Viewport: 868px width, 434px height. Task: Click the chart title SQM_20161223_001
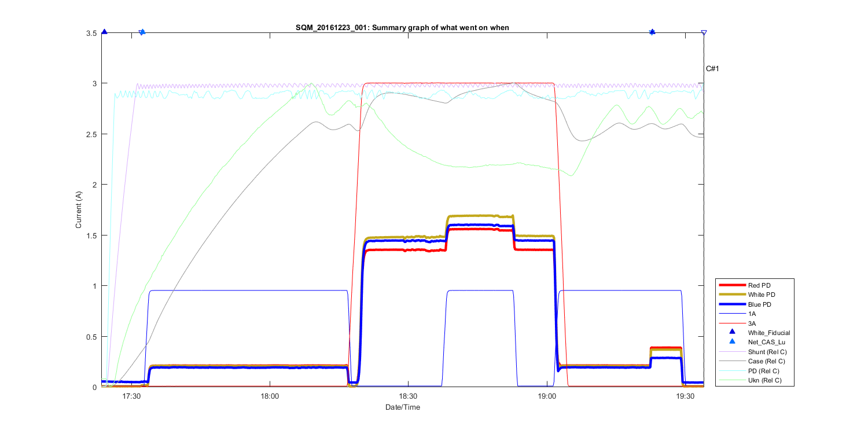point(402,28)
